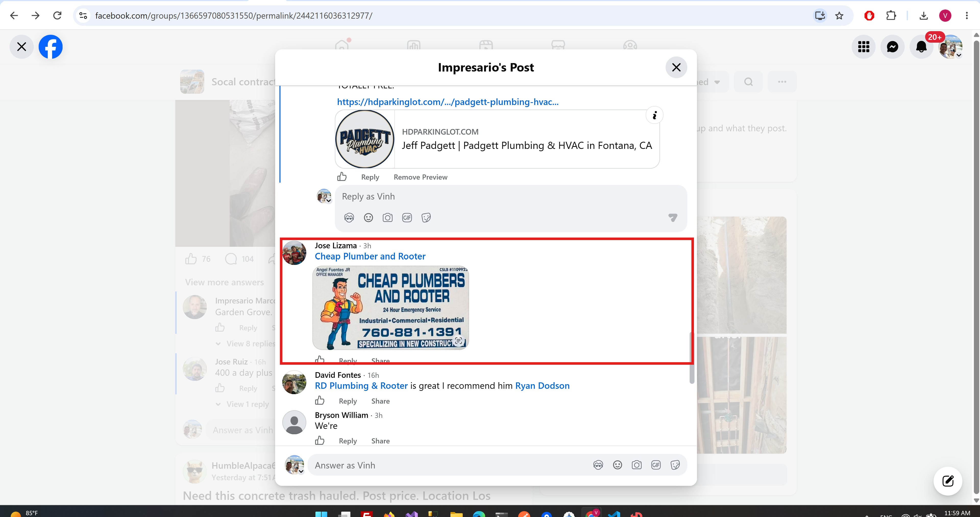Screen dimensions: 980x517
Task: Open the Chrome three-dot menu
Action: coord(967,16)
